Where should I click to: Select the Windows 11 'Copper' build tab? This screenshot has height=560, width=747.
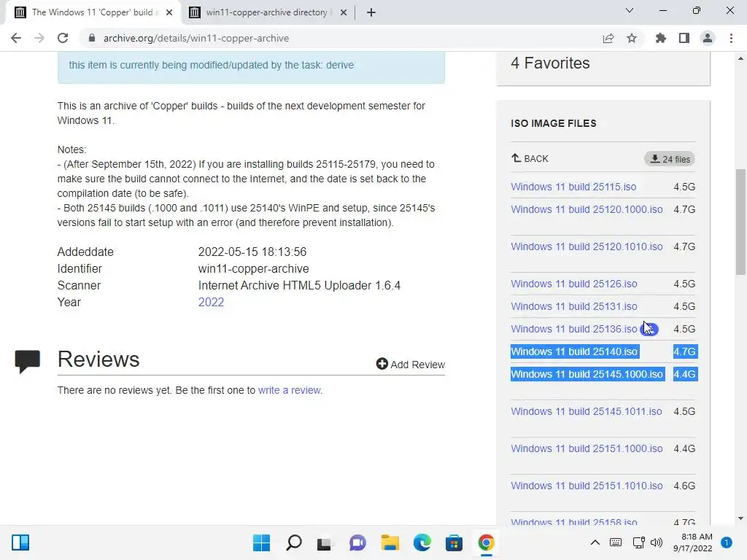coord(93,12)
